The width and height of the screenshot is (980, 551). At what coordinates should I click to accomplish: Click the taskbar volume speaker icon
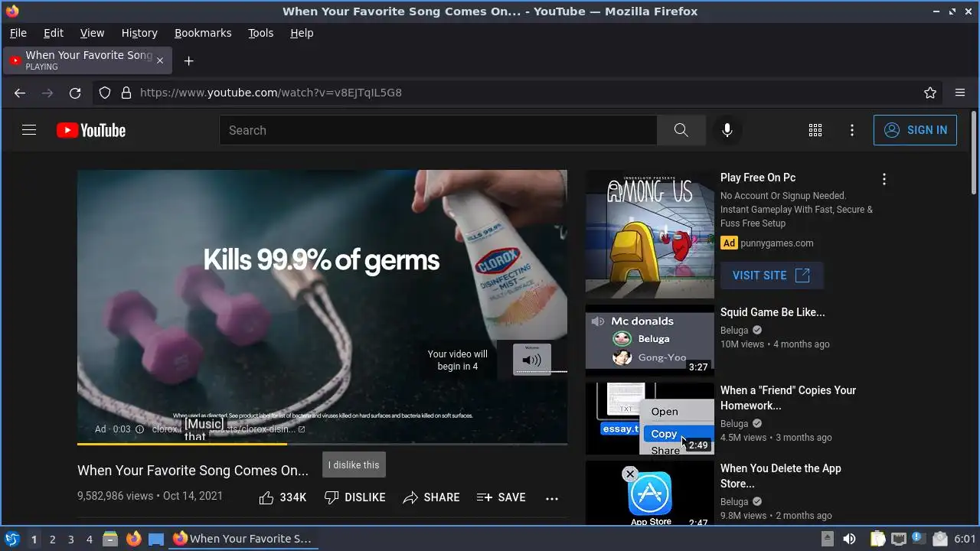coord(850,539)
